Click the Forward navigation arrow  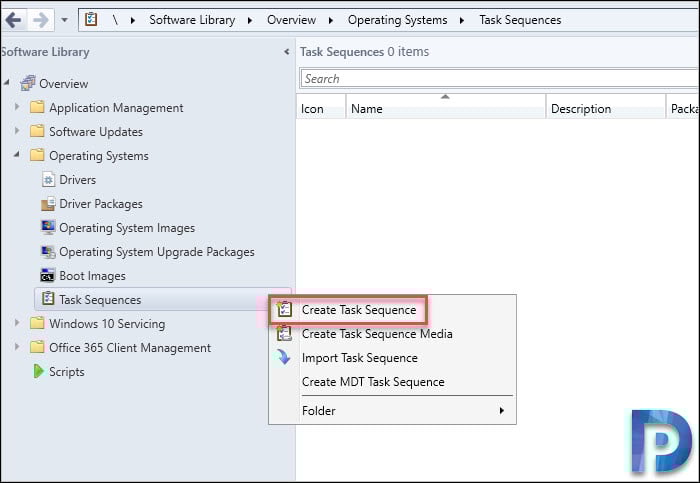coord(41,20)
